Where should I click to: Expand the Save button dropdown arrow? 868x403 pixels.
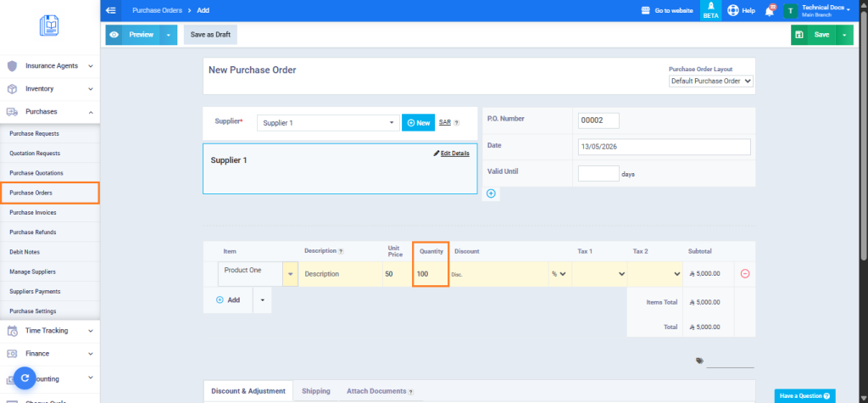(844, 35)
